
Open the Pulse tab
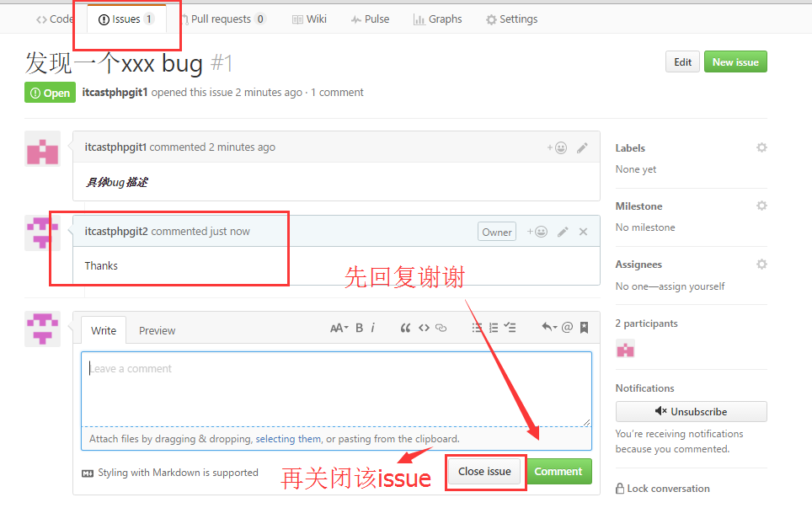click(371, 19)
